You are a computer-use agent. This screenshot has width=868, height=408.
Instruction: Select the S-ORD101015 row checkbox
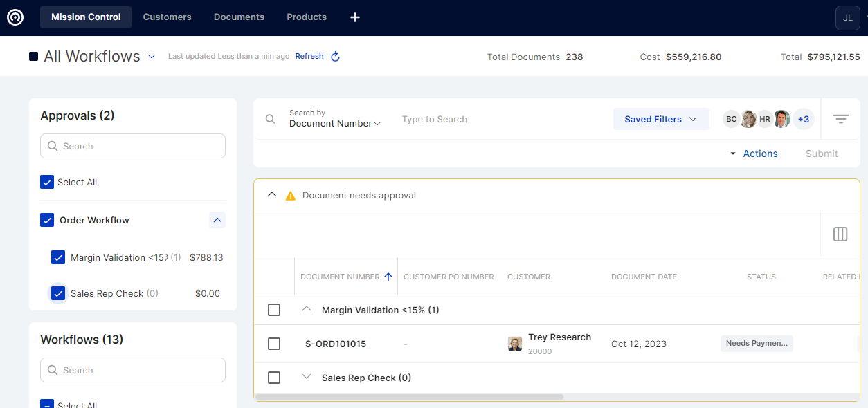click(x=274, y=344)
